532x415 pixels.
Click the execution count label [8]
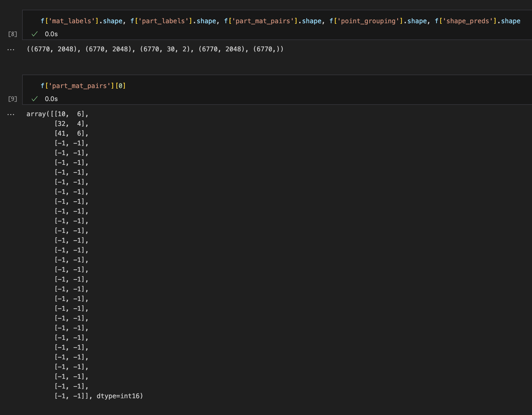12,34
